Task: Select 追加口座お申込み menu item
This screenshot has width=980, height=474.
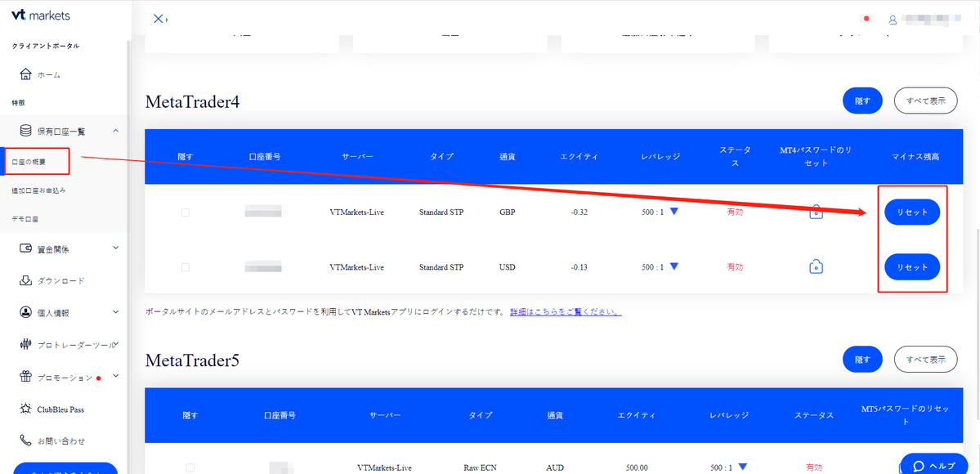Action: pos(38,190)
